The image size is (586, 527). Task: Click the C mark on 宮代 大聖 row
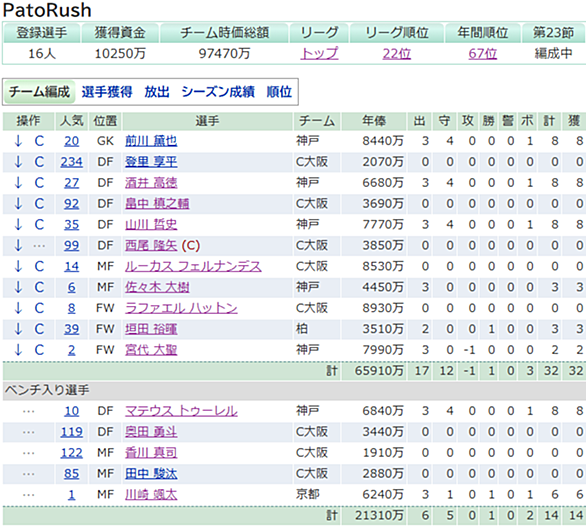coord(39,350)
